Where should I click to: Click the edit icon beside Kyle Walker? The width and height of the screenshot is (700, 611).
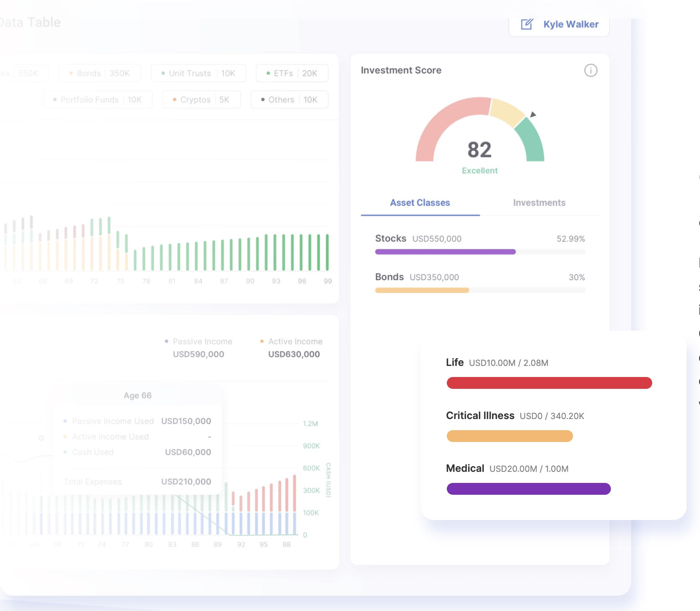[x=527, y=24]
